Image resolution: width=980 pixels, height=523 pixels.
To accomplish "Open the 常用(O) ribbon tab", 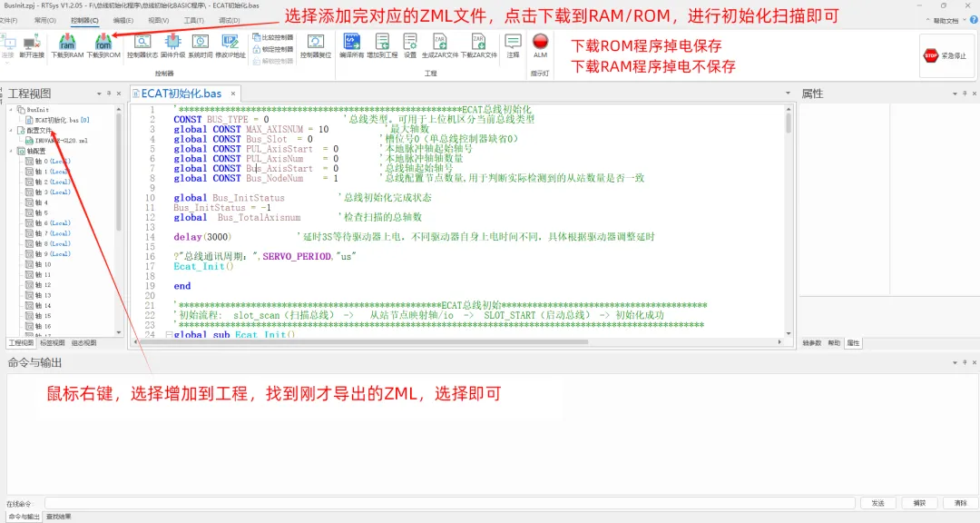I will (x=45, y=21).
